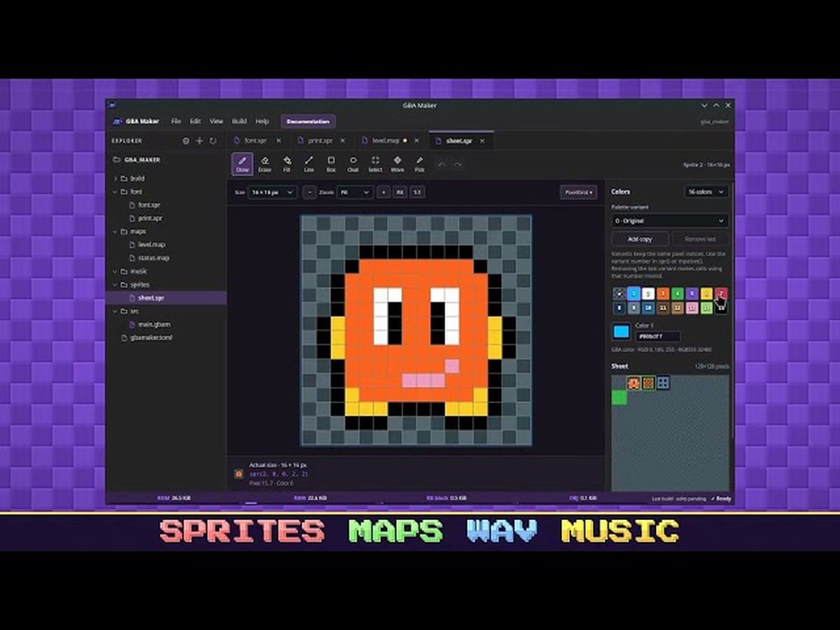This screenshot has height=630, width=840.
Task: Toggle the PixelGrid button
Action: point(578,192)
